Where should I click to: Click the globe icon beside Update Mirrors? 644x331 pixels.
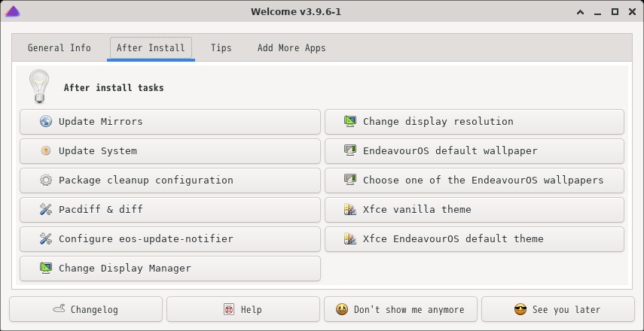[46, 121]
